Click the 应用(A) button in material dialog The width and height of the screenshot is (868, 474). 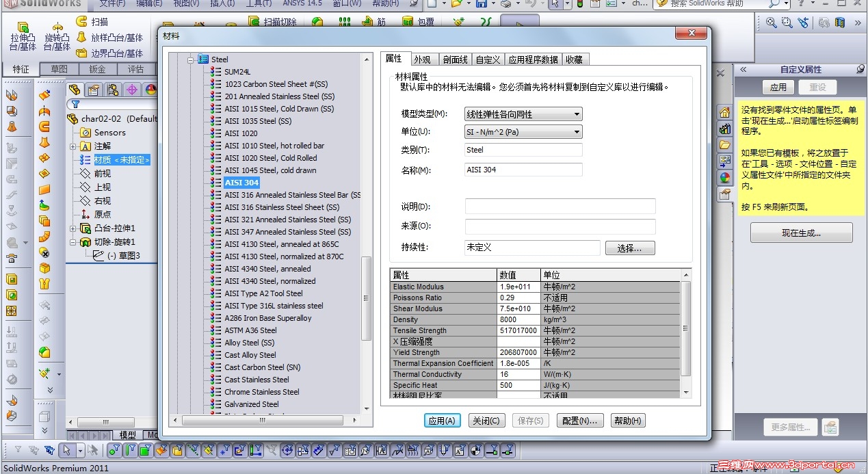point(442,421)
